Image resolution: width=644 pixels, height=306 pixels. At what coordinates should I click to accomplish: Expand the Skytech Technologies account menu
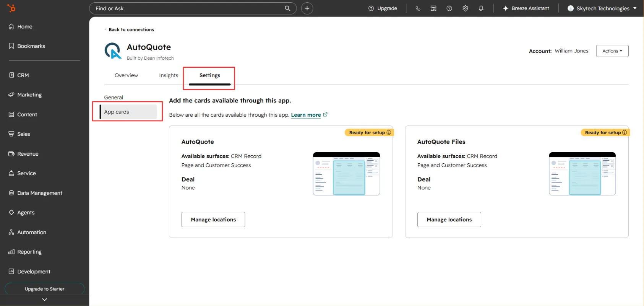tap(602, 8)
